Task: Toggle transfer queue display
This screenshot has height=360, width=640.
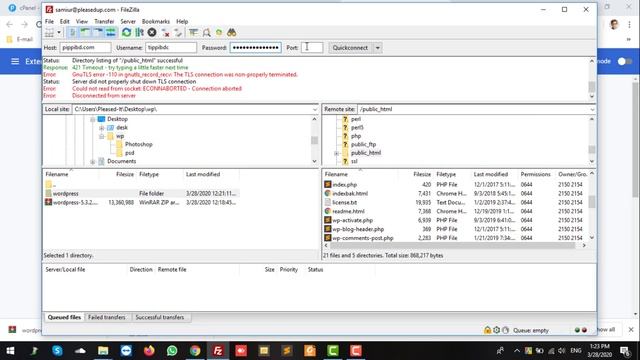Action: tap(111, 33)
